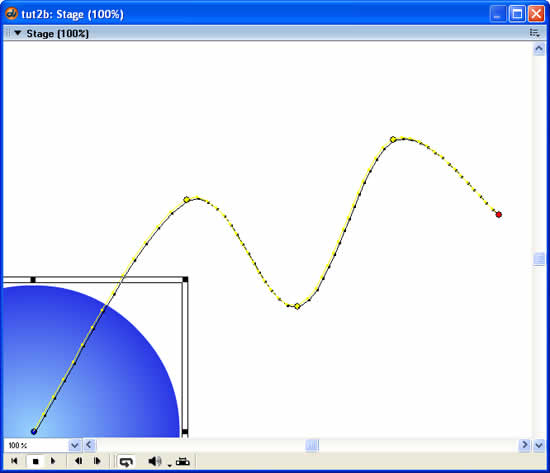550x473 pixels.
Task: Click the vertical scrollbar up arrow
Action: pos(539,49)
